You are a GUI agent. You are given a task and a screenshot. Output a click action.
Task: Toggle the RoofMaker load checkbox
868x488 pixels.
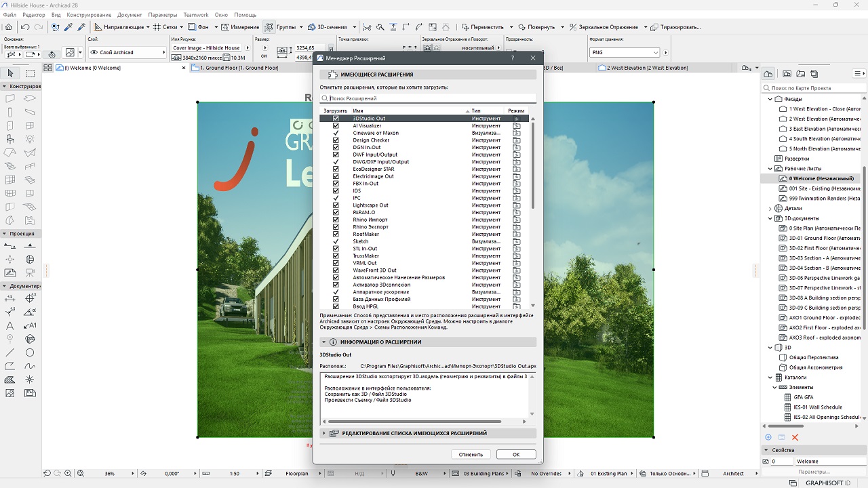(336, 235)
